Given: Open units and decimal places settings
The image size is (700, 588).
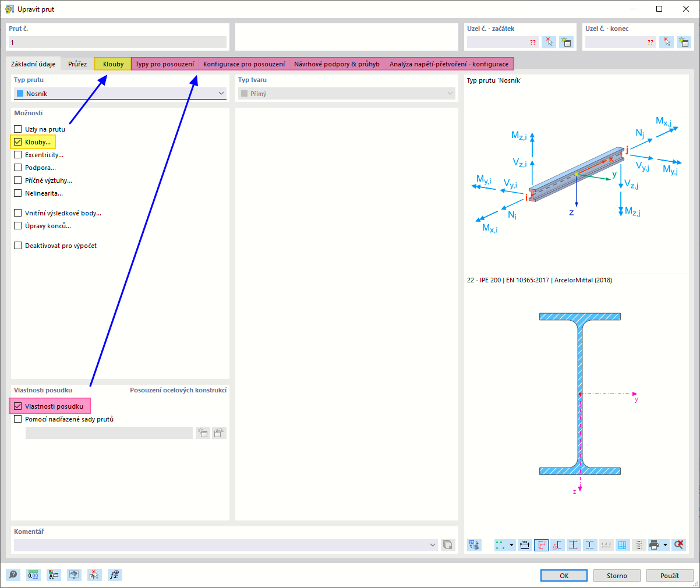Looking at the screenshot, I should (33, 575).
